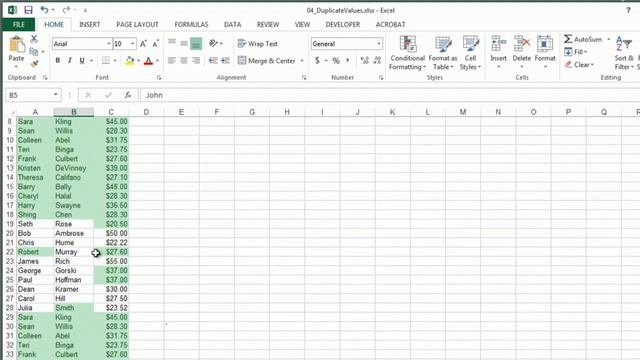Image resolution: width=640 pixels, height=360 pixels.
Task: Click the Sort & Filter icon
Action: click(624, 43)
